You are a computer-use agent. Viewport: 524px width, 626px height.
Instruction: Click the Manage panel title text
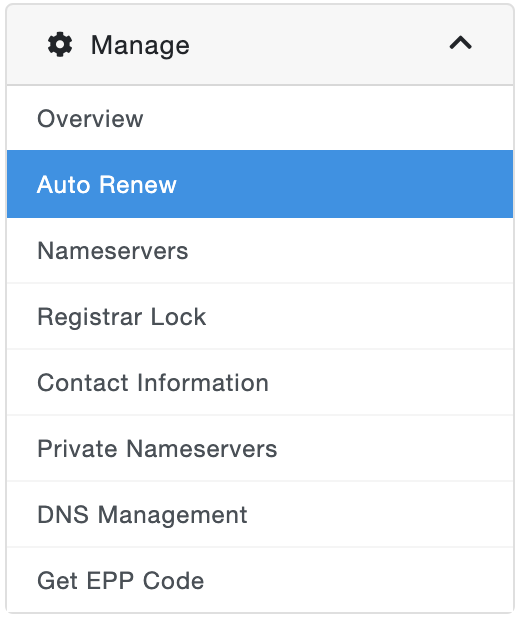pyautogui.click(x=140, y=45)
